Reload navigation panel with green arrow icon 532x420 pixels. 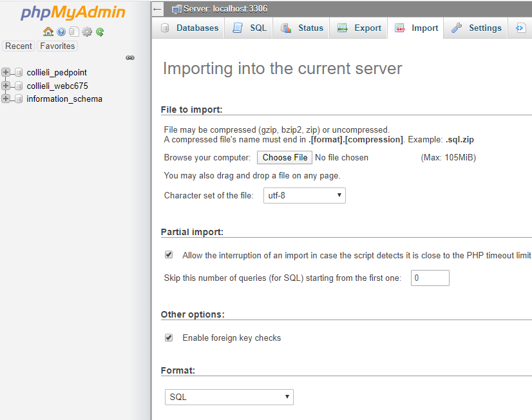100,32
